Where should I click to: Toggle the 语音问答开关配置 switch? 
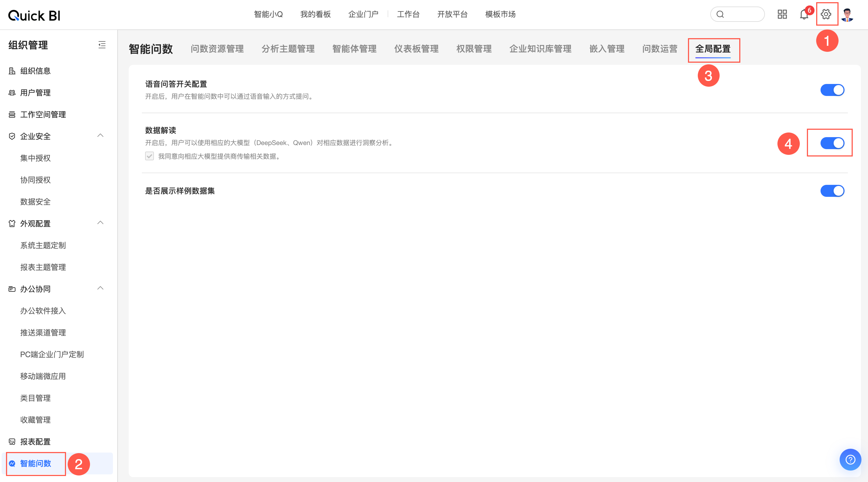pyautogui.click(x=832, y=90)
